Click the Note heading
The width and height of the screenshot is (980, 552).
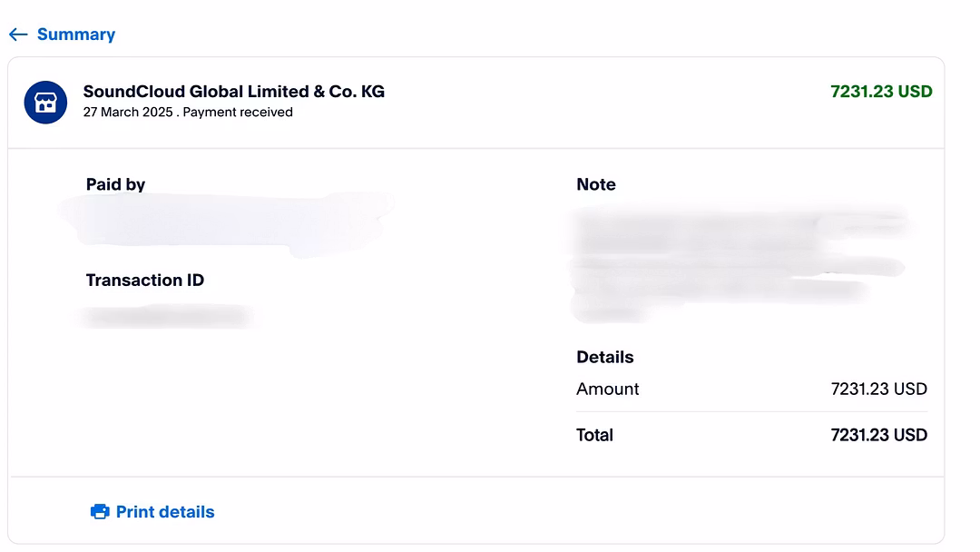[596, 184]
